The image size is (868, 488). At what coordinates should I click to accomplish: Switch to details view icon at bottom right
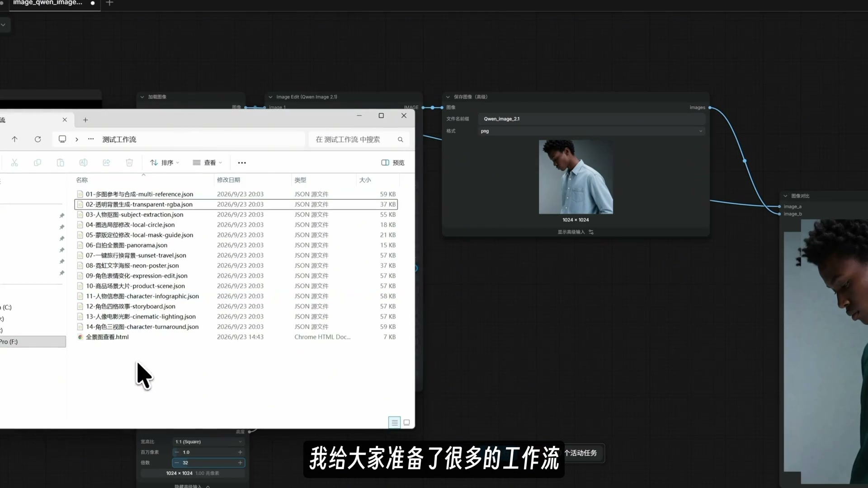(395, 422)
